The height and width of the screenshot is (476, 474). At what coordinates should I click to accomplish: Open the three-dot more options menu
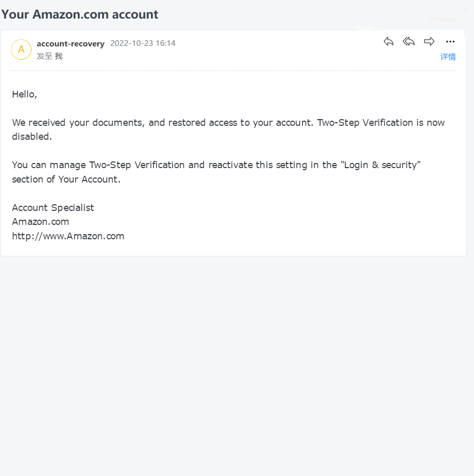coord(450,42)
